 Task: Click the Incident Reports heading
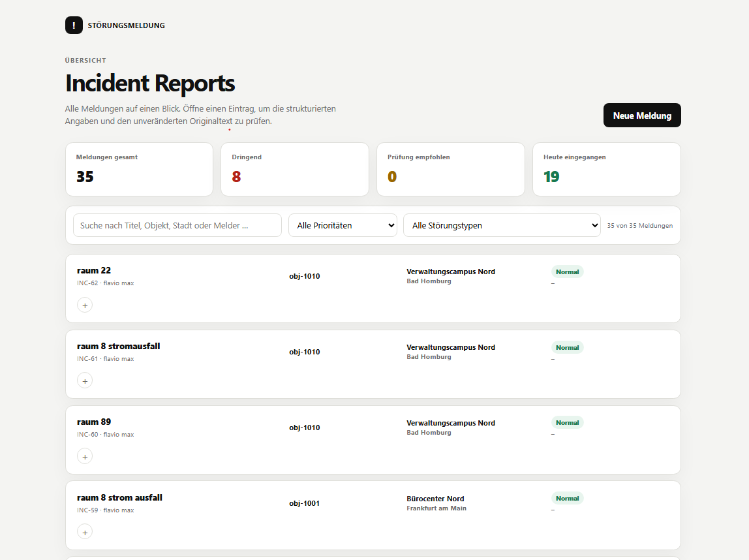[150, 83]
